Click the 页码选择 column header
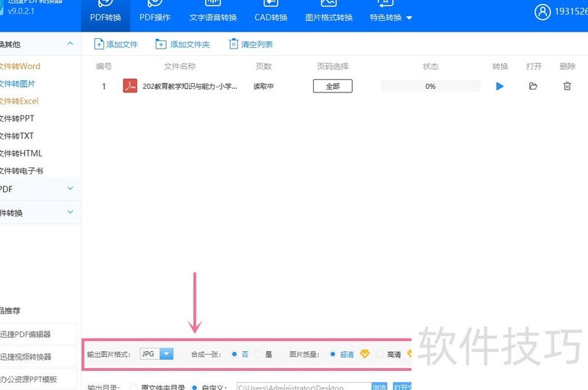The width and height of the screenshot is (588, 390). (x=333, y=66)
